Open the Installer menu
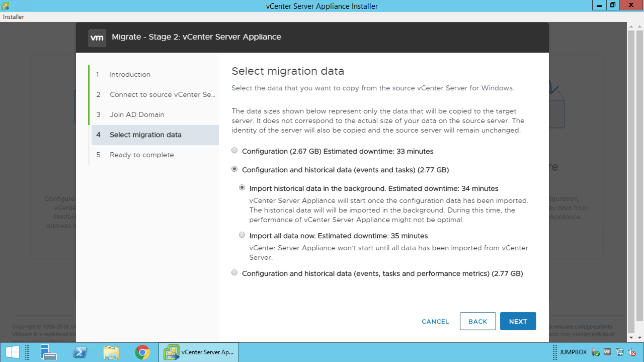Viewport: 644px width, 362px height. point(13,17)
